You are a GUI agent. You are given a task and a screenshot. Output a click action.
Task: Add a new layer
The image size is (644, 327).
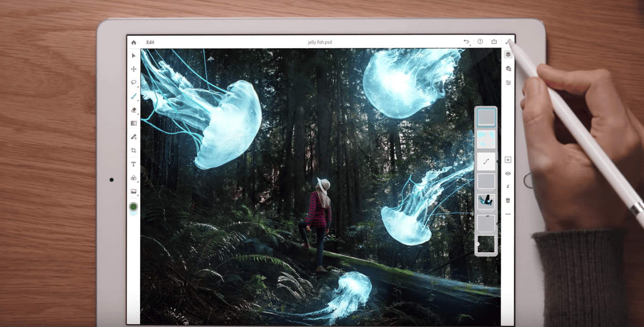[508, 160]
